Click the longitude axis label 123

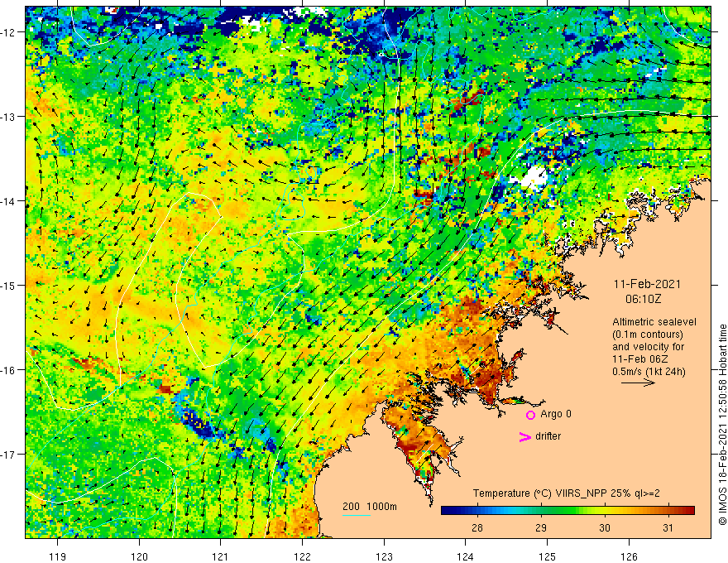click(x=384, y=556)
